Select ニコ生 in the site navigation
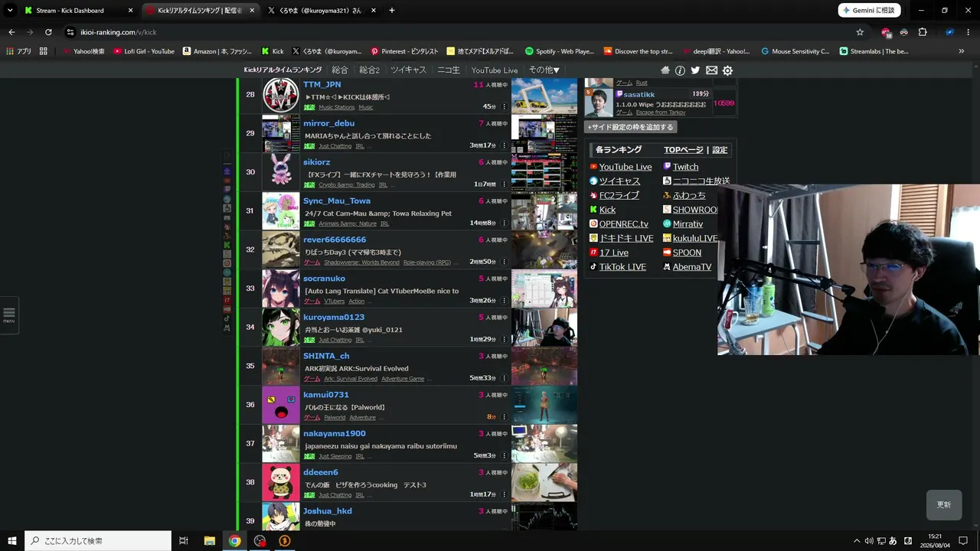 click(x=449, y=70)
